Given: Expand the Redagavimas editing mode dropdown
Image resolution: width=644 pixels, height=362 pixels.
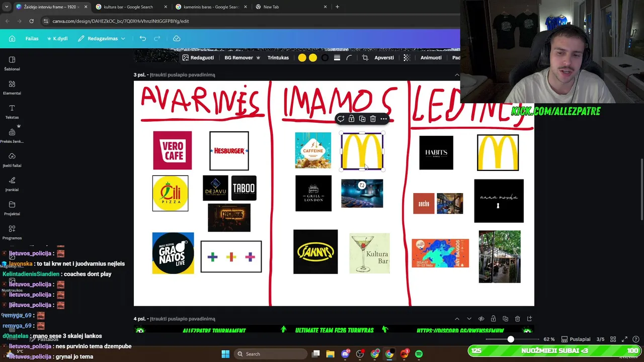Looking at the screenshot, I should [x=102, y=39].
